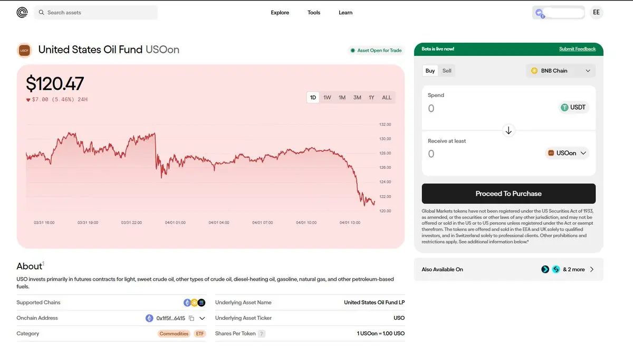This screenshot has width=633, height=364.
Task: Click the wallet icon in the top bar
Action: pos(539,13)
